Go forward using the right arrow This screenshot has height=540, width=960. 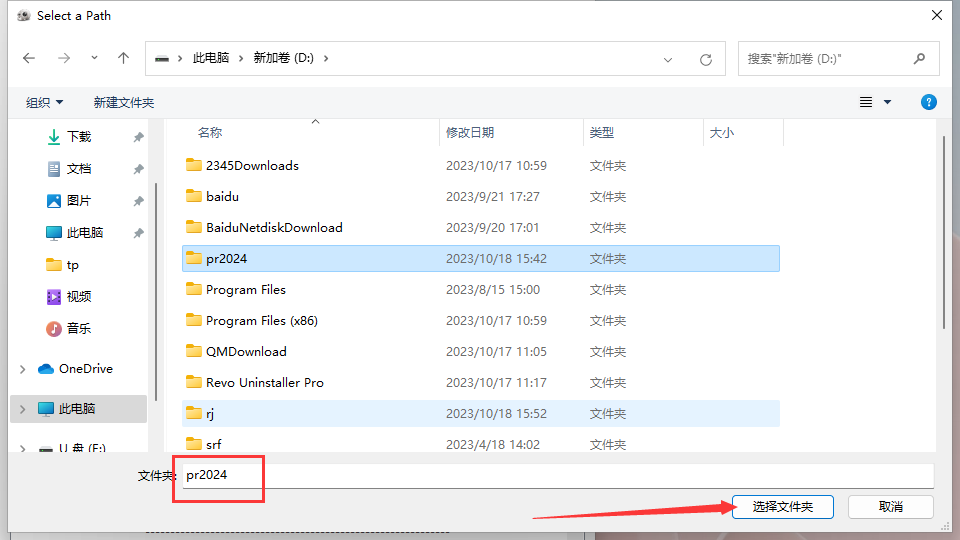pyautogui.click(x=64, y=58)
